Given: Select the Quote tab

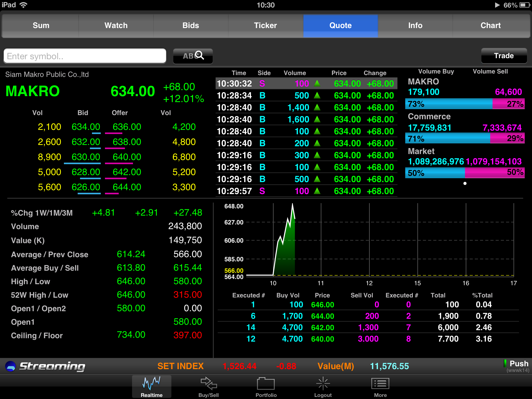Looking at the screenshot, I should (x=341, y=25).
